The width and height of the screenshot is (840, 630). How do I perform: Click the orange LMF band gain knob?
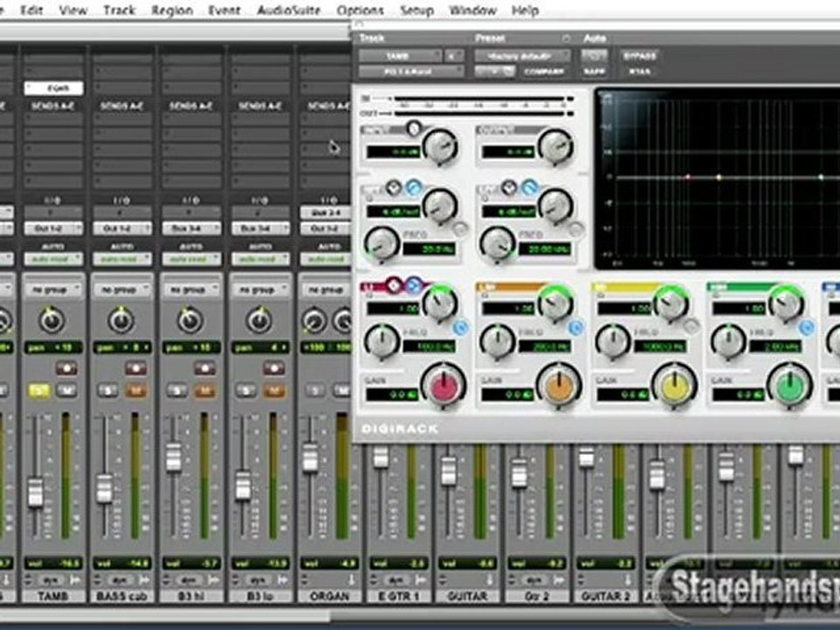click(x=559, y=386)
